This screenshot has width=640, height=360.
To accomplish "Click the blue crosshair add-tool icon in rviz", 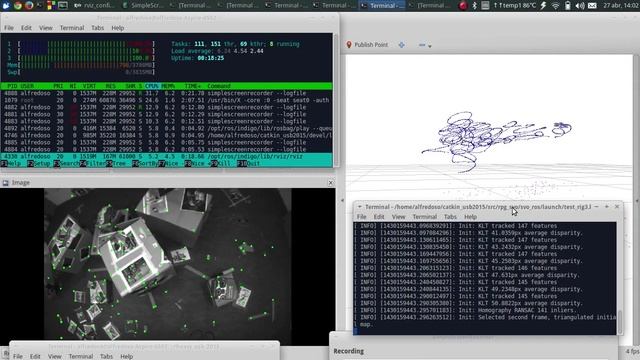I will tap(402, 44).
